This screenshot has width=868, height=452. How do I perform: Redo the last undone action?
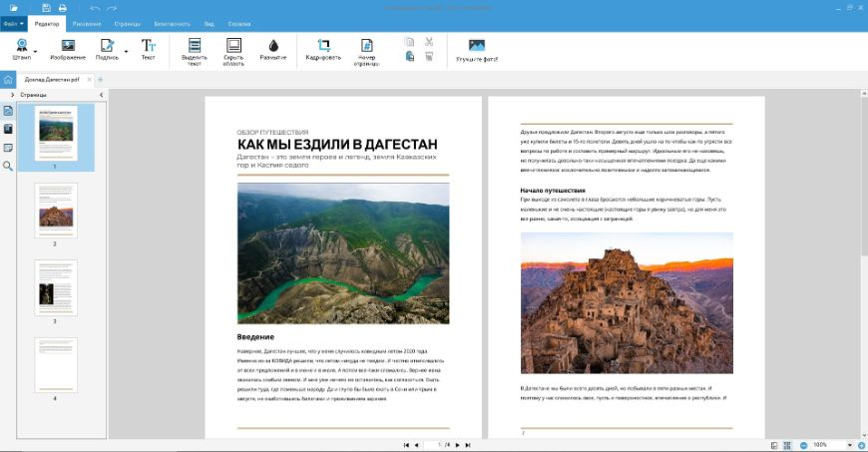(112, 8)
